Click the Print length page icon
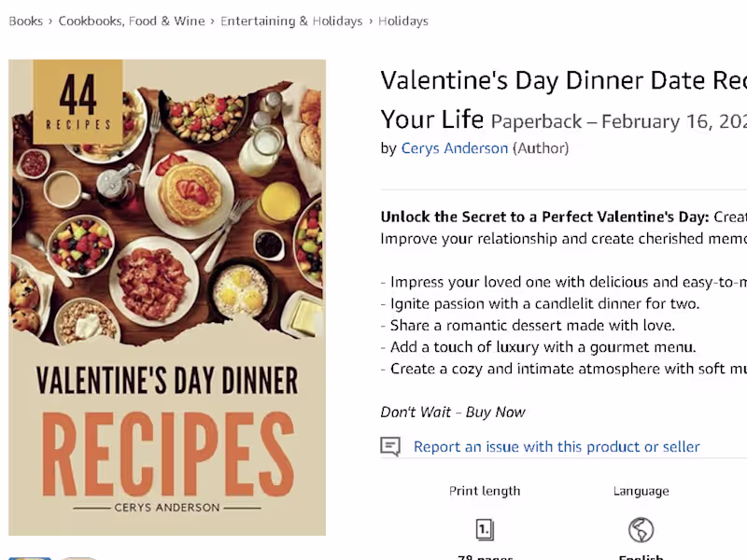Screen dimensions: 747x560 click(485, 530)
